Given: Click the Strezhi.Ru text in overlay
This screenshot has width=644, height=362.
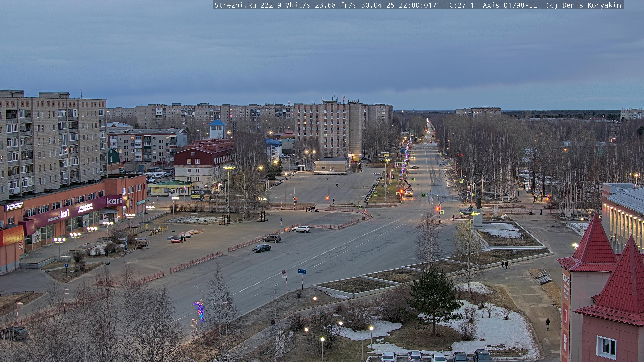Looking at the screenshot, I should click(235, 5).
